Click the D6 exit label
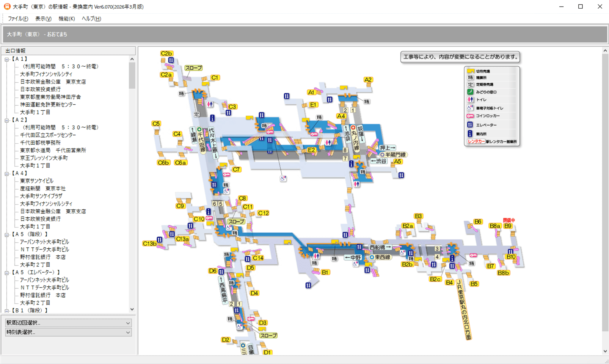The width and height of the screenshot is (609, 364). (x=213, y=271)
